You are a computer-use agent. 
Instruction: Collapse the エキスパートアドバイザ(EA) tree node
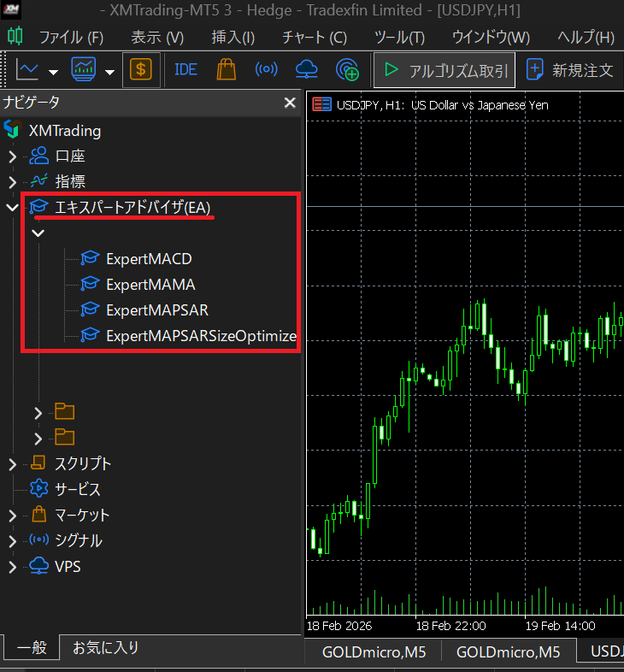click(12, 207)
